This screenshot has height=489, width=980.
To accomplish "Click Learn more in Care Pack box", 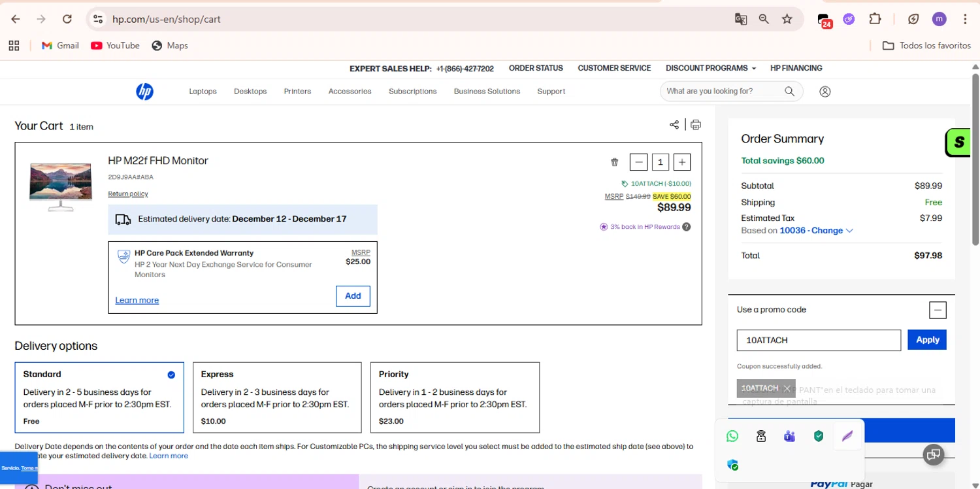I will click(137, 300).
